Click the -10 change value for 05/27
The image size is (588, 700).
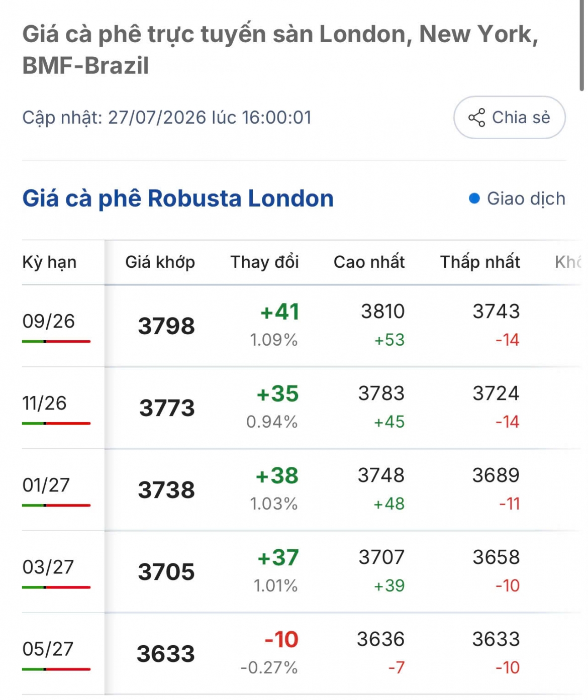point(281,640)
